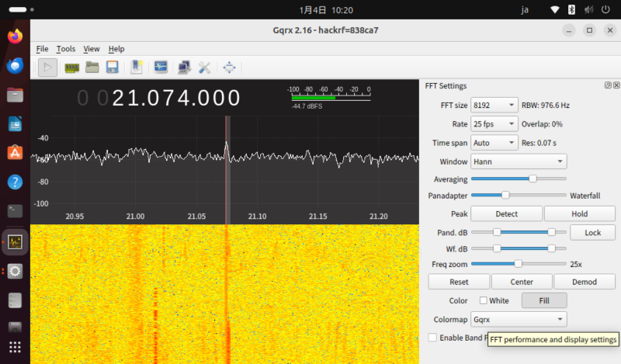Toggle the dB Lock button
Viewport: 621px width, 364px height.
(592, 233)
